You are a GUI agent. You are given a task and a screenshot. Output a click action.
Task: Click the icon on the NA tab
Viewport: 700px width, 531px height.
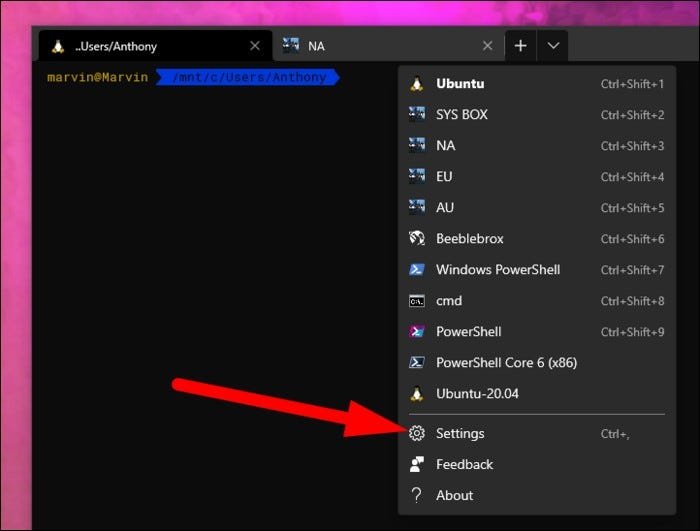click(291, 45)
